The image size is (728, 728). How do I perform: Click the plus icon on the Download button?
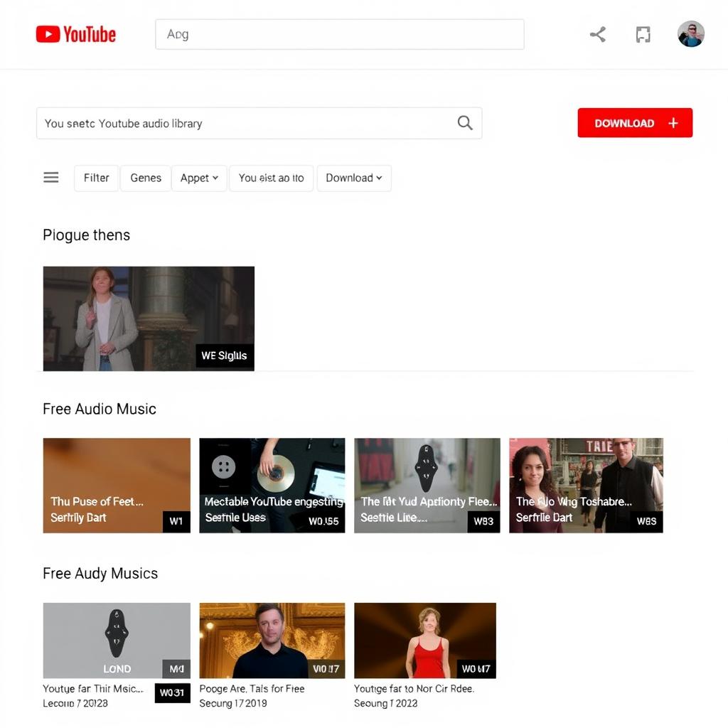tap(673, 122)
